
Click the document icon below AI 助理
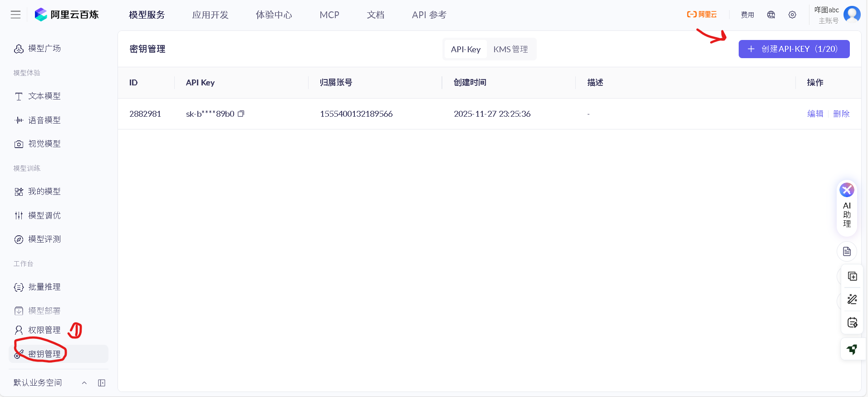coord(847,252)
